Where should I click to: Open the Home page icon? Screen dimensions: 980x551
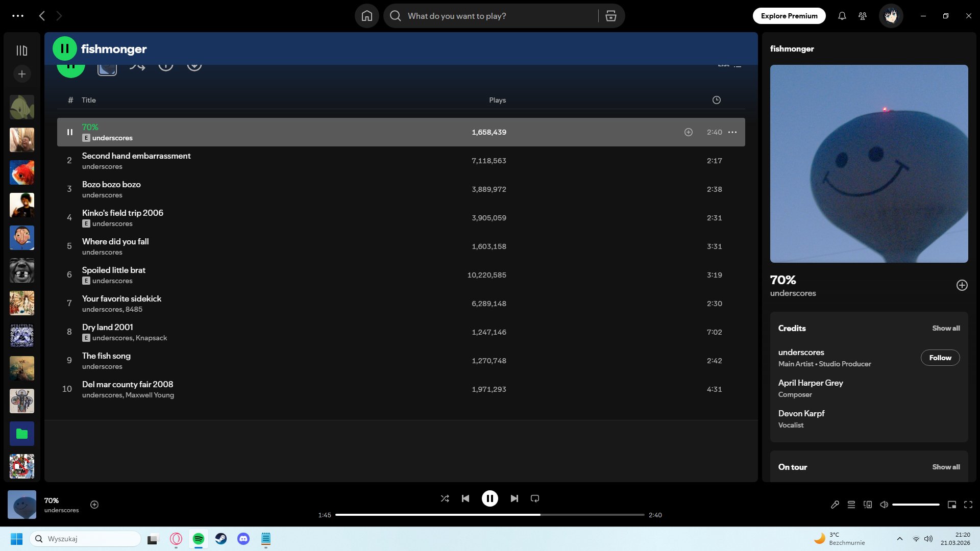click(366, 16)
